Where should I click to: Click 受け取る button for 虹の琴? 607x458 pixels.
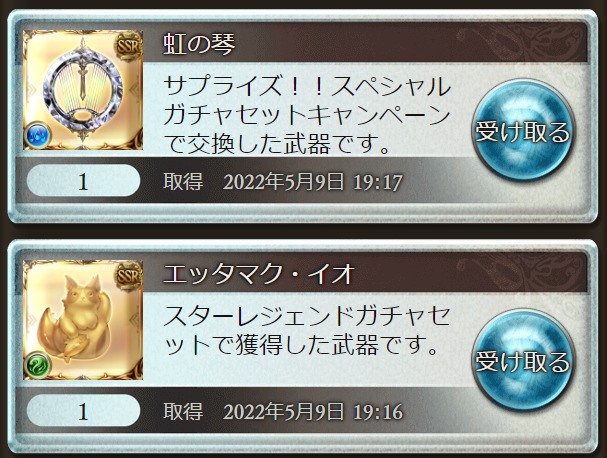(523, 131)
